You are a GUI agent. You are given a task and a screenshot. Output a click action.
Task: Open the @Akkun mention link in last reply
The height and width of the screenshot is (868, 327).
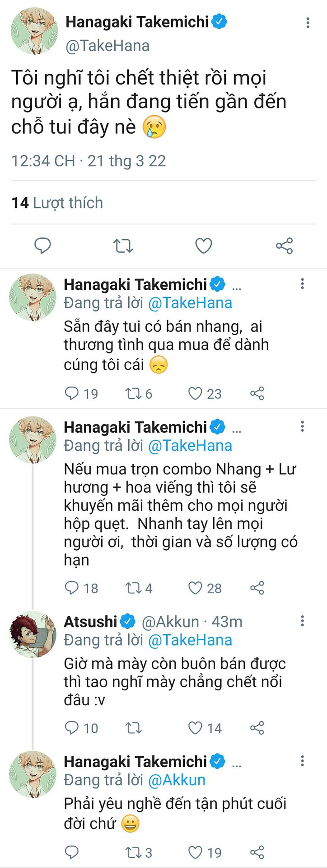[x=177, y=780]
